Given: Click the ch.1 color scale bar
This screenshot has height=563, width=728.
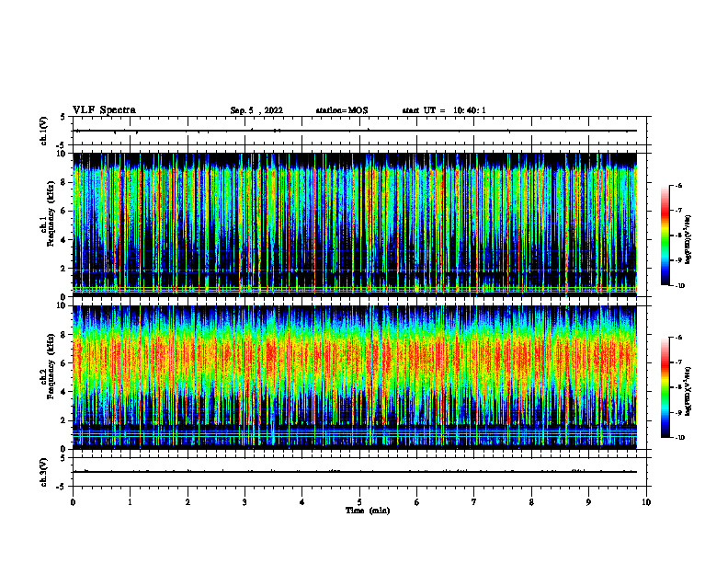Looking at the screenshot, I should coord(665,236).
